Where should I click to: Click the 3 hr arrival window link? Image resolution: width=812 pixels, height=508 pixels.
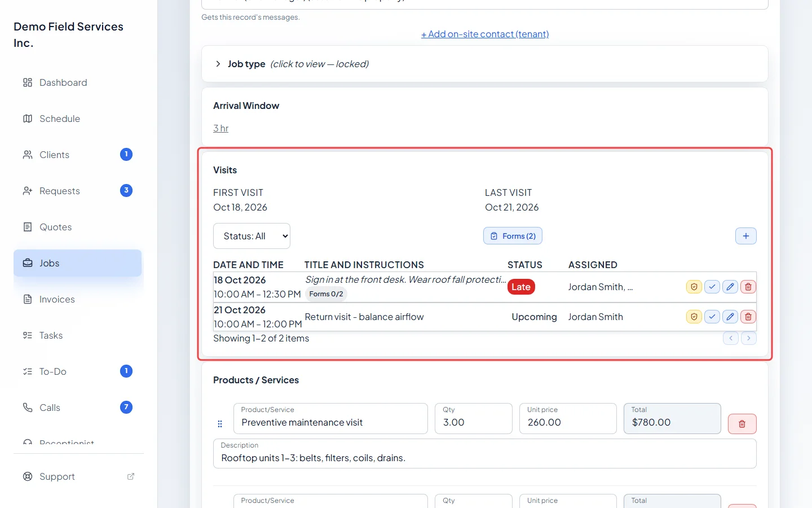click(220, 128)
